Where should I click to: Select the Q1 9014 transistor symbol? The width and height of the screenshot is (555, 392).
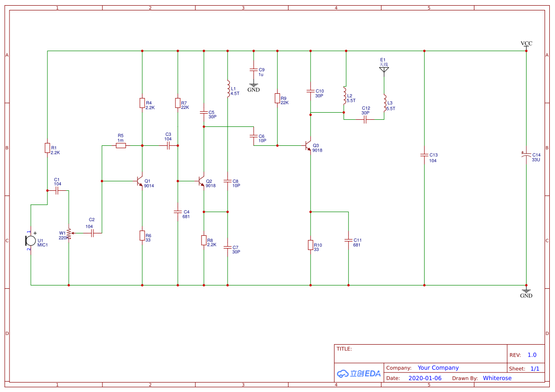click(140, 181)
